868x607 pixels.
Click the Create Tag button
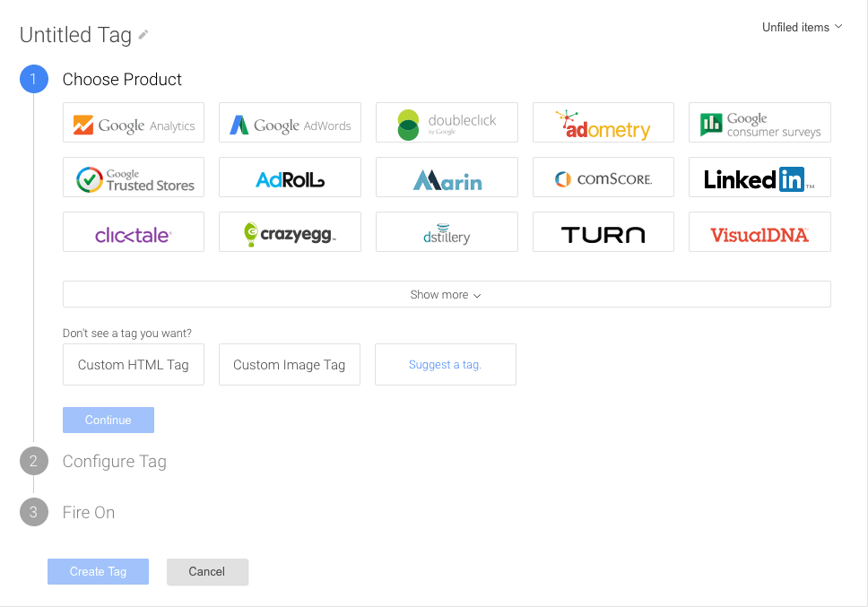pyautogui.click(x=98, y=572)
